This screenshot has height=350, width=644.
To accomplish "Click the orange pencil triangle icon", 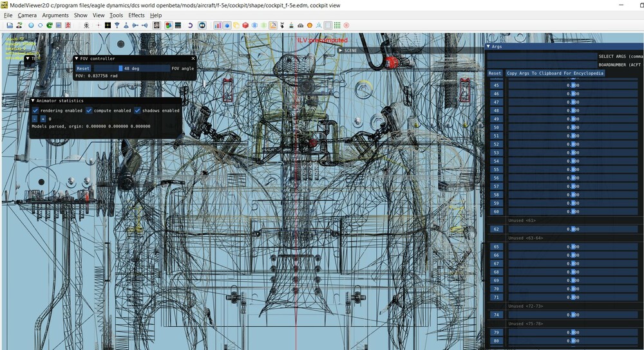I will tap(272, 25).
